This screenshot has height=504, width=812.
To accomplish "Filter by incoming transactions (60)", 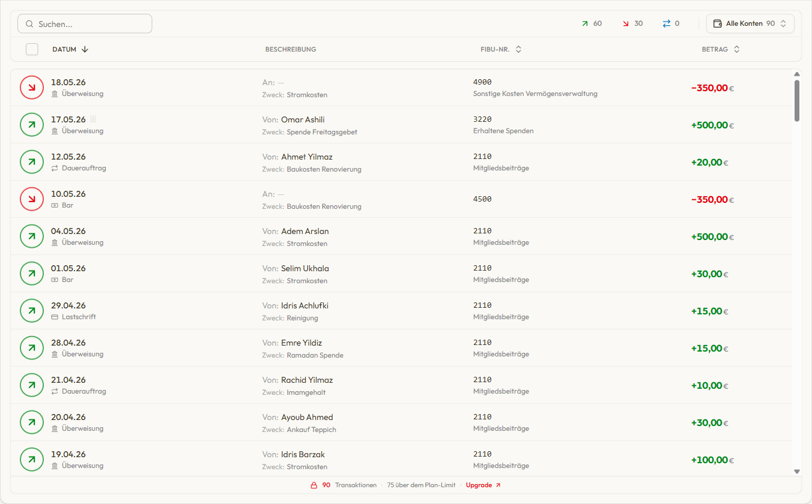I will coord(592,23).
